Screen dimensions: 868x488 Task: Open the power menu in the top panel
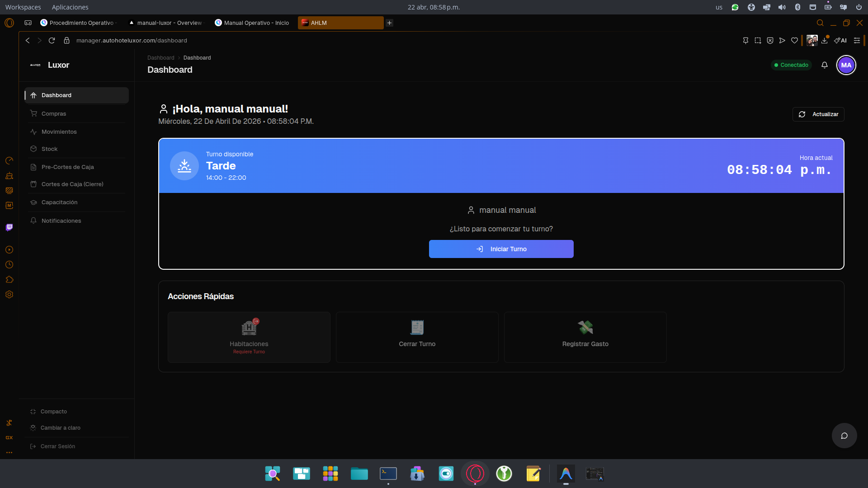[x=859, y=7]
